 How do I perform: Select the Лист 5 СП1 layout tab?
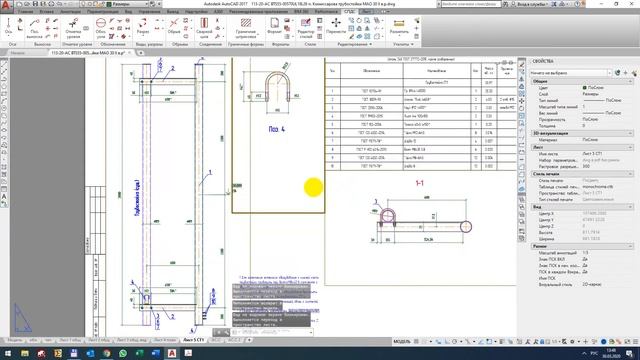click(193, 340)
